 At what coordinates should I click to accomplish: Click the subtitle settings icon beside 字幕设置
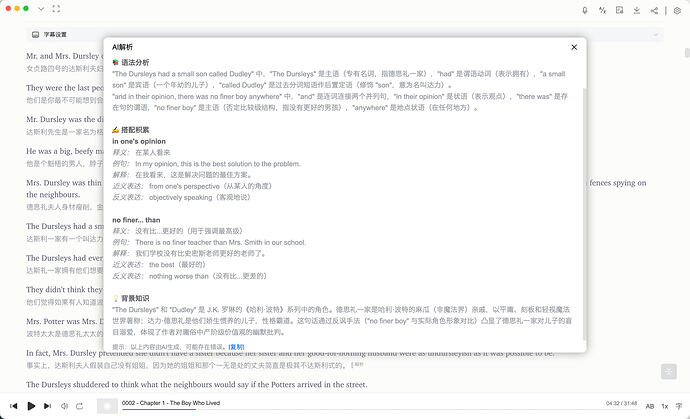click(x=36, y=34)
